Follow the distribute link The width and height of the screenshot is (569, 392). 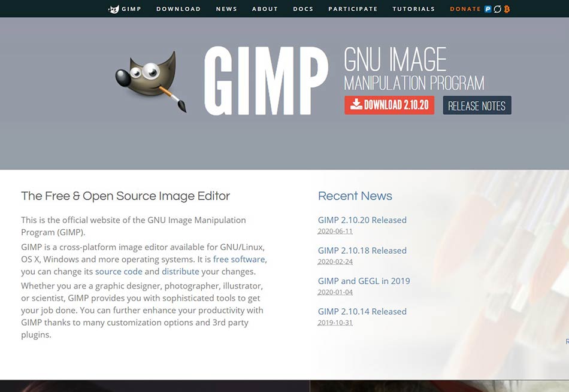coord(180,272)
